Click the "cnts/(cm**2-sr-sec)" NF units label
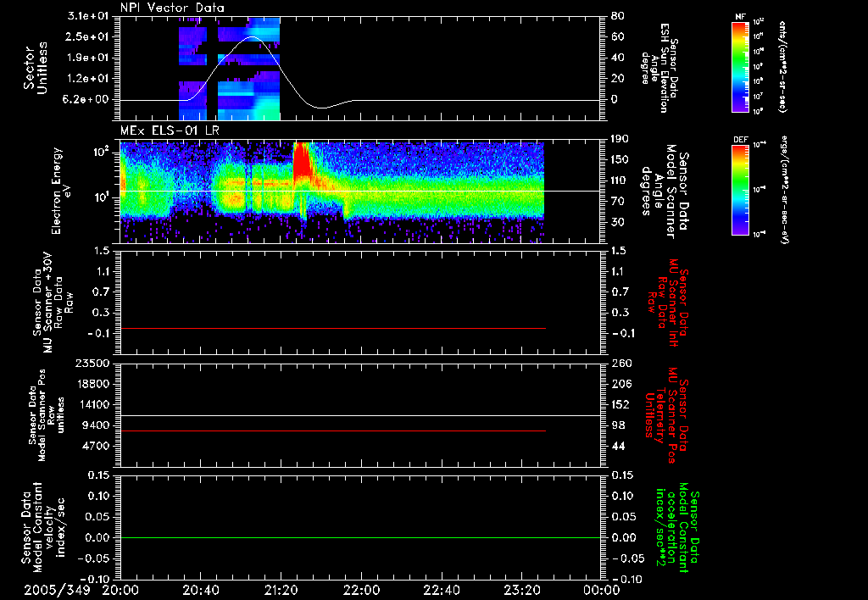Screen dimensions: 868x600 coord(782,66)
